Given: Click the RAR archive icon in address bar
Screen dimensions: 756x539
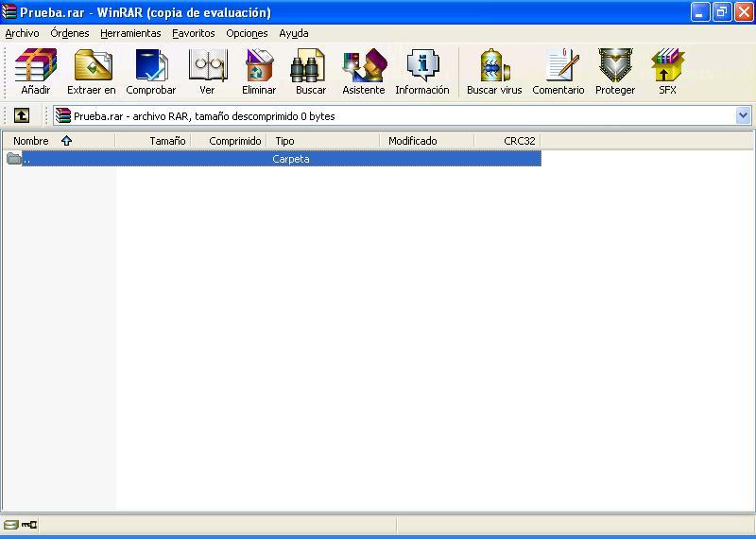Looking at the screenshot, I should [62, 115].
